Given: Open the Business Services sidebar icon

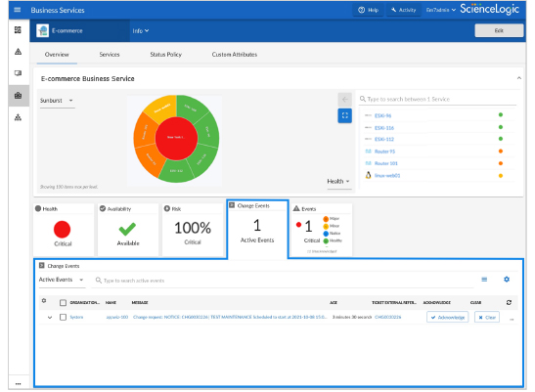Looking at the screenshot, I should click(x=18, y=96).
